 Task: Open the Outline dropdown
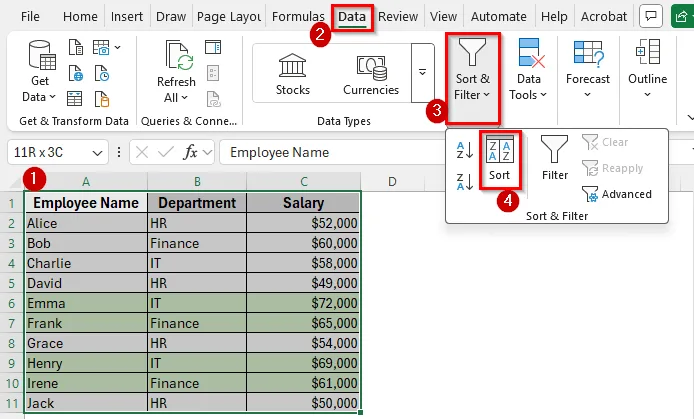tap(647, 71)
